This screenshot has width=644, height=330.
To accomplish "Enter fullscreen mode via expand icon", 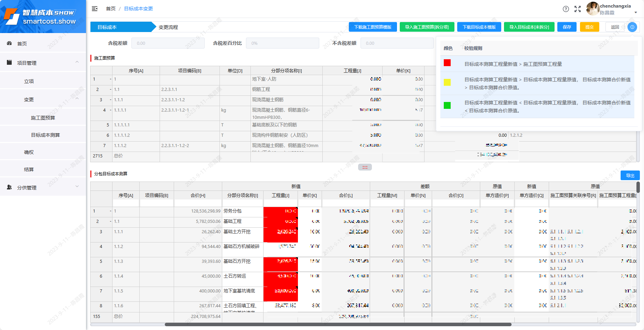I will [x=578, y=9].
